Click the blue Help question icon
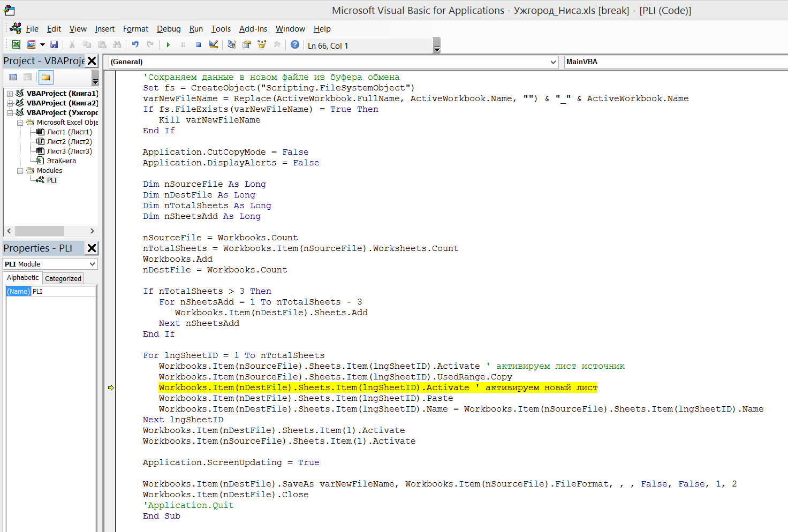 click(295, 45)
